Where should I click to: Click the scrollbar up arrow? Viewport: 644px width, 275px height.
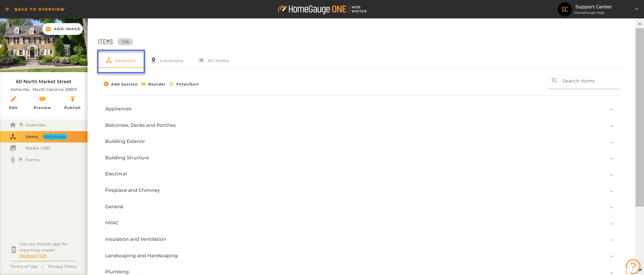pyautogui.click(x=640, y=23)
